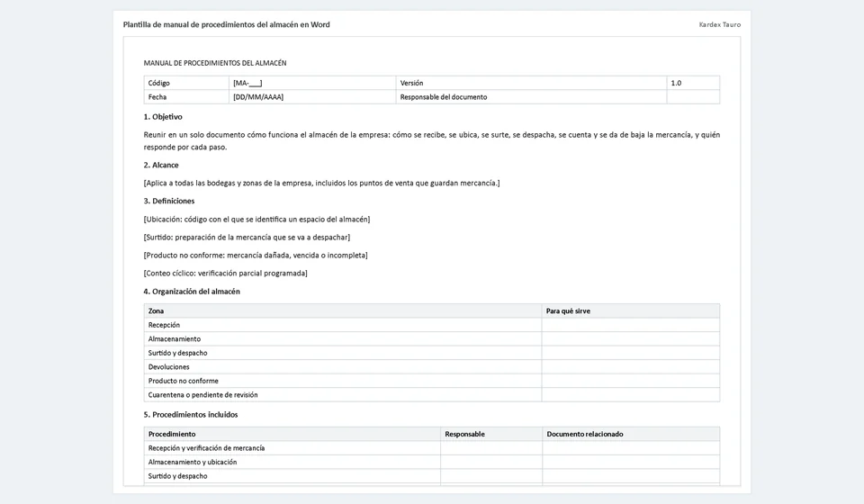Click the 'Procedimiento' column header

[292, 434]
